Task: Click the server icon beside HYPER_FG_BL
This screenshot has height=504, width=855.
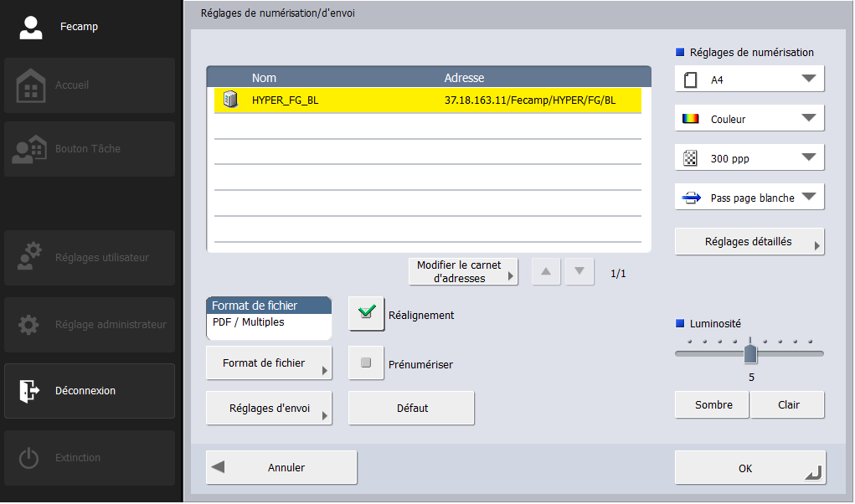Action: 229,100
